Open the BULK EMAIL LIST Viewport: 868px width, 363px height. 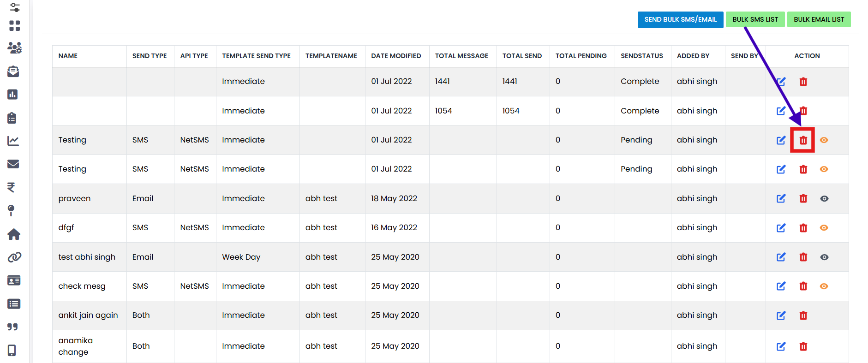(819, 19)
